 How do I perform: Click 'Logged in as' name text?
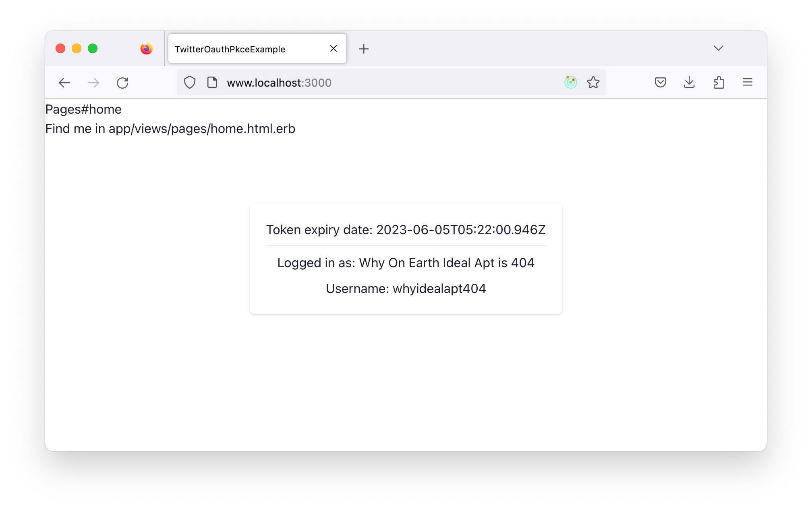point(406,263)
